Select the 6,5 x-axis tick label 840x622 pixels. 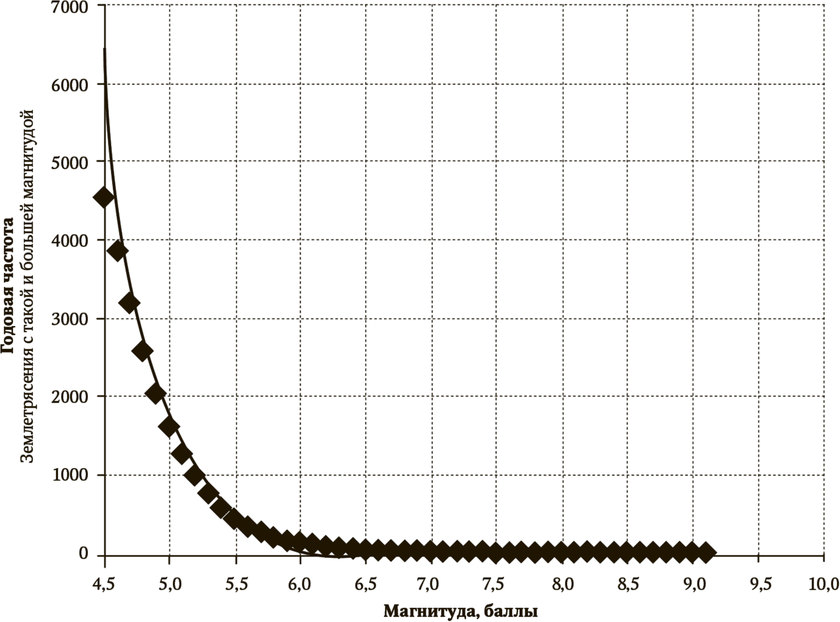coord(365,584)
